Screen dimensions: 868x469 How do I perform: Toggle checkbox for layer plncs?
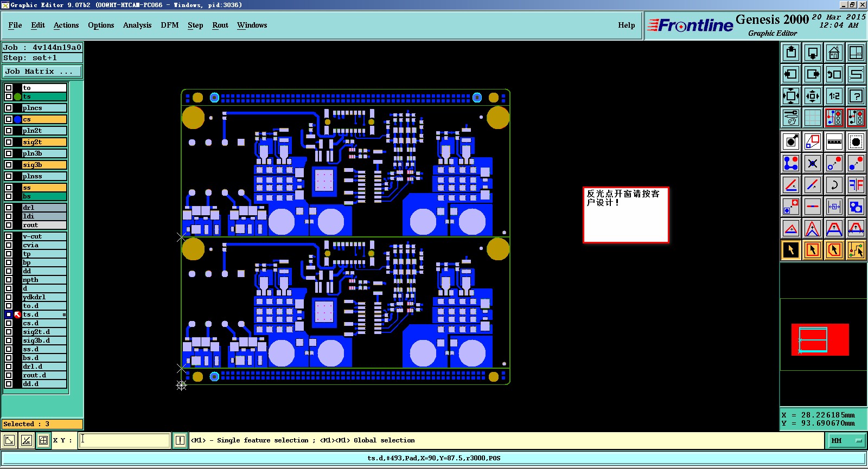9,108
